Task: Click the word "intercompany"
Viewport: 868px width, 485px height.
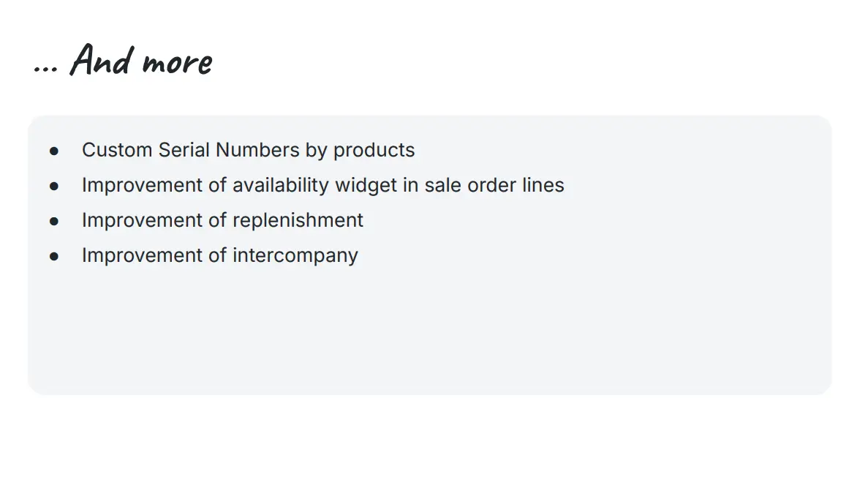Action: [295, 255]
